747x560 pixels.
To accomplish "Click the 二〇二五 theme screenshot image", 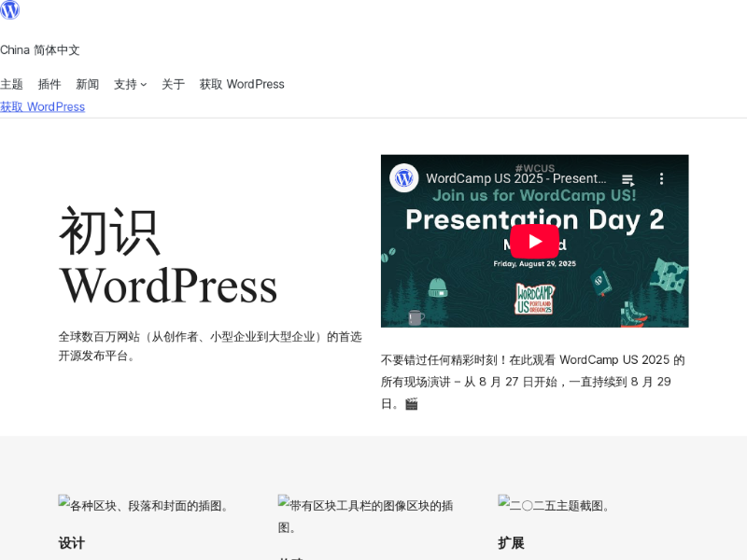I will [x=555, y=505].
